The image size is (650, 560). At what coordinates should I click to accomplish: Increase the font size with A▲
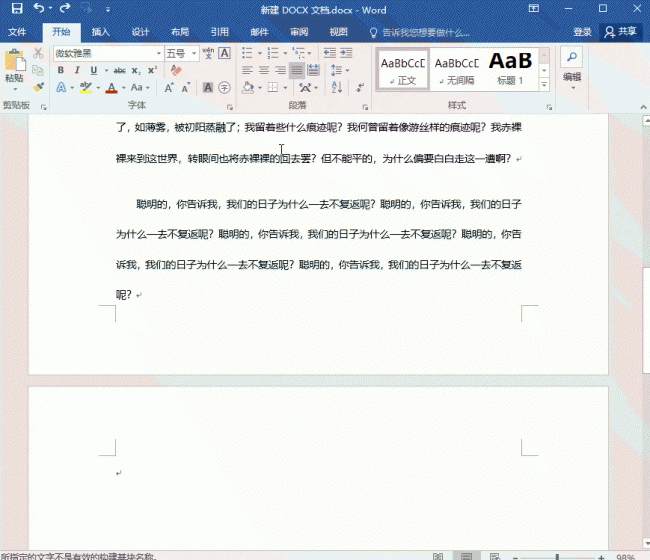click(169, 87)
